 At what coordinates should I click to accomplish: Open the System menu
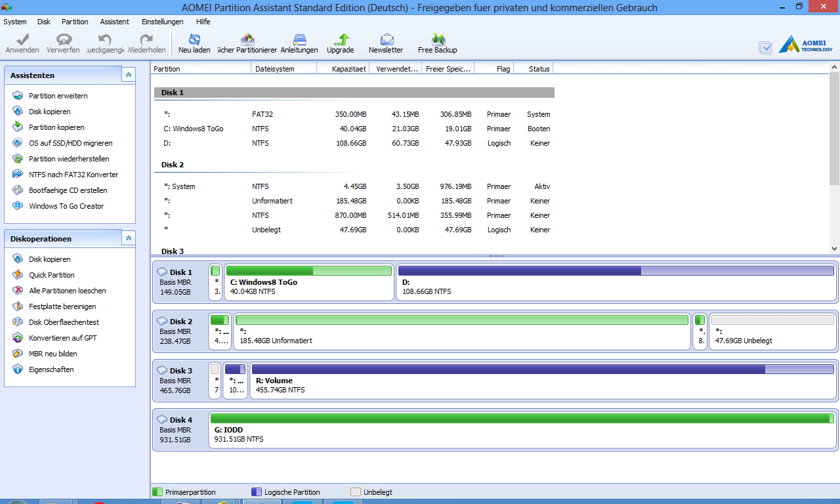click(15, 22)
